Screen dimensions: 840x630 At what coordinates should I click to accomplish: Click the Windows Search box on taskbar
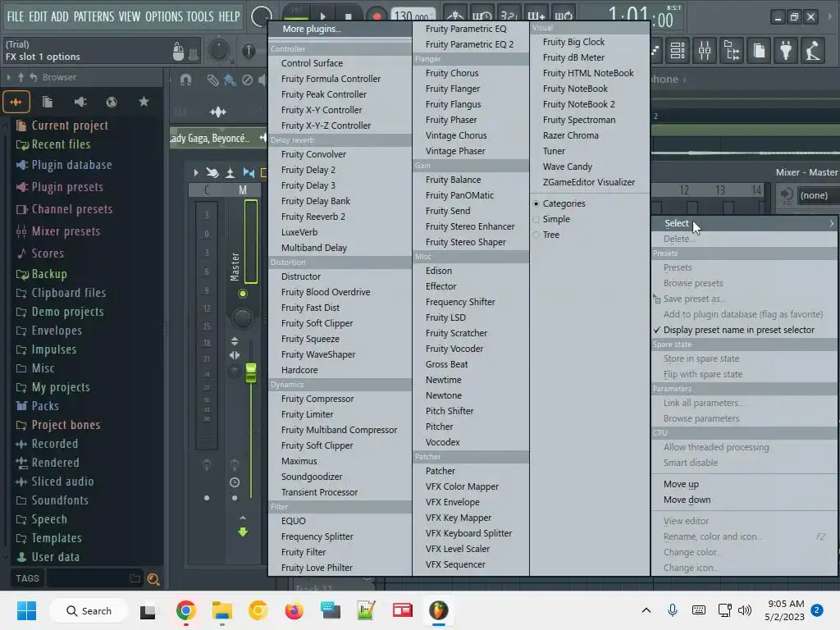point(89,610)
